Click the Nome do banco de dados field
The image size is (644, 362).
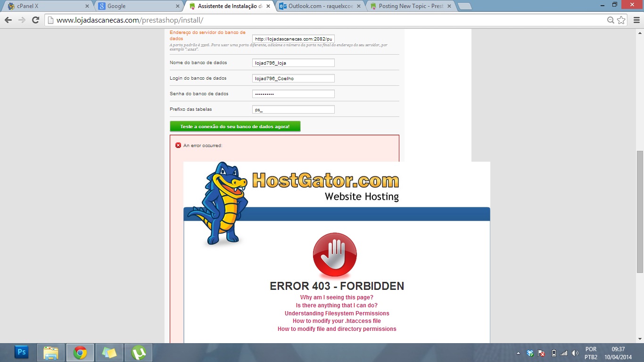(x=293, y=63)
